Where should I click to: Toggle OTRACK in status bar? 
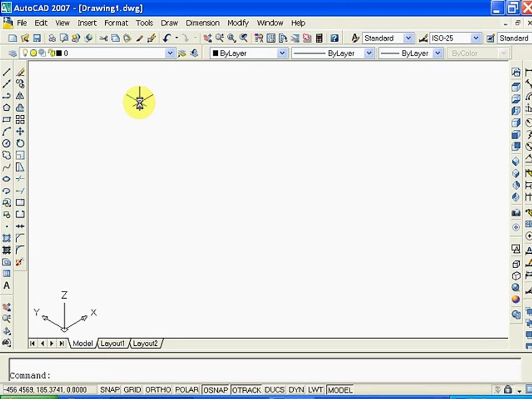click(247, 390)
